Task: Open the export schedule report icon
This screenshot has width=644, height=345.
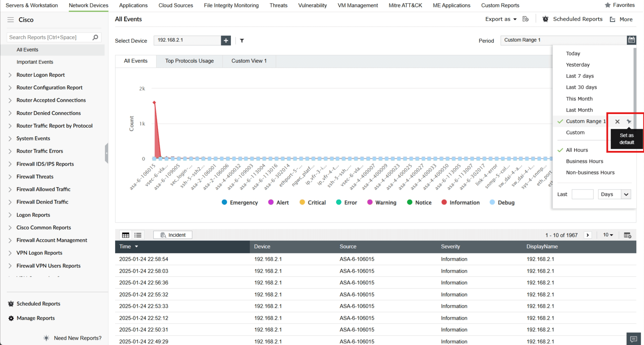Action: (525, 19)
